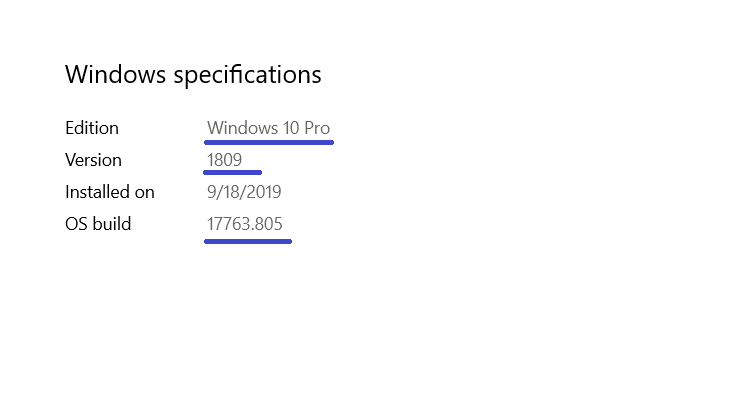Click the Installed on label

[110, 192]
